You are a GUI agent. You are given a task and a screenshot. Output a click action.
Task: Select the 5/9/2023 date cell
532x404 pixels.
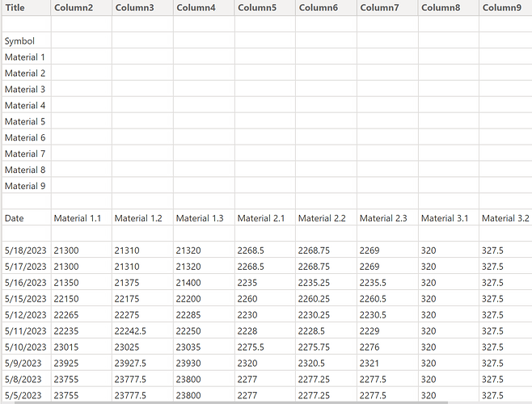pos(27,364)
